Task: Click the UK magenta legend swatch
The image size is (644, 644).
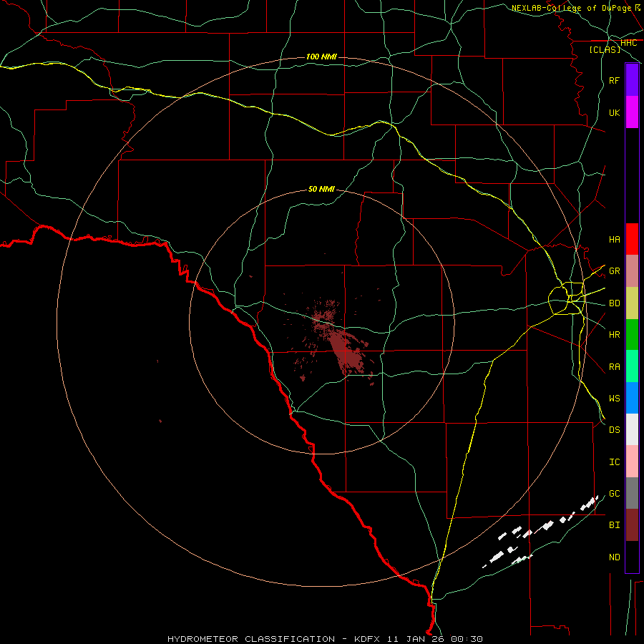Action: 632,112
